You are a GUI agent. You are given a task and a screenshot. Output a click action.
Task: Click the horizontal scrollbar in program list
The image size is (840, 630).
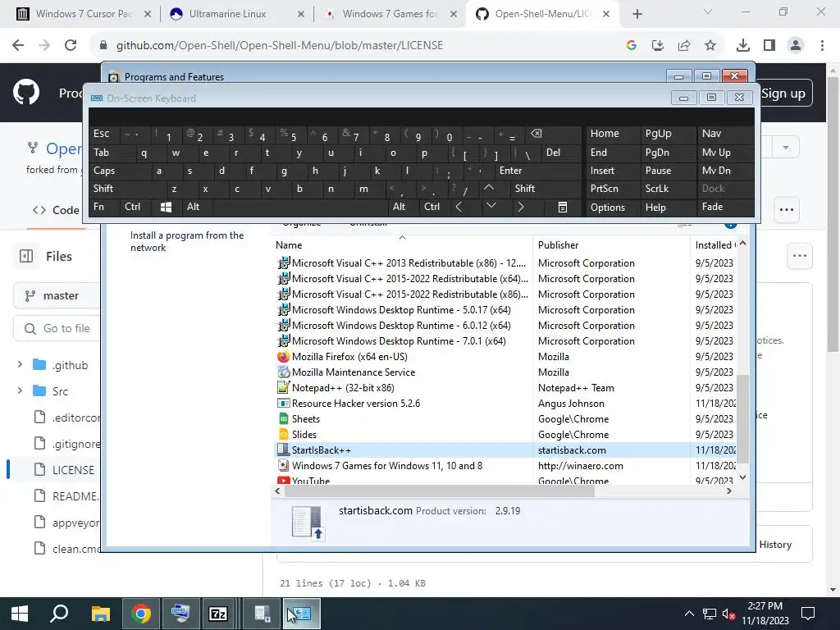click(x=440, y=491)
